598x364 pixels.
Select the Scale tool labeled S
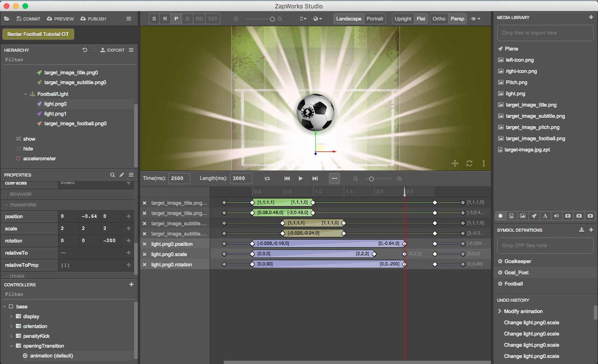click(154, 19)
